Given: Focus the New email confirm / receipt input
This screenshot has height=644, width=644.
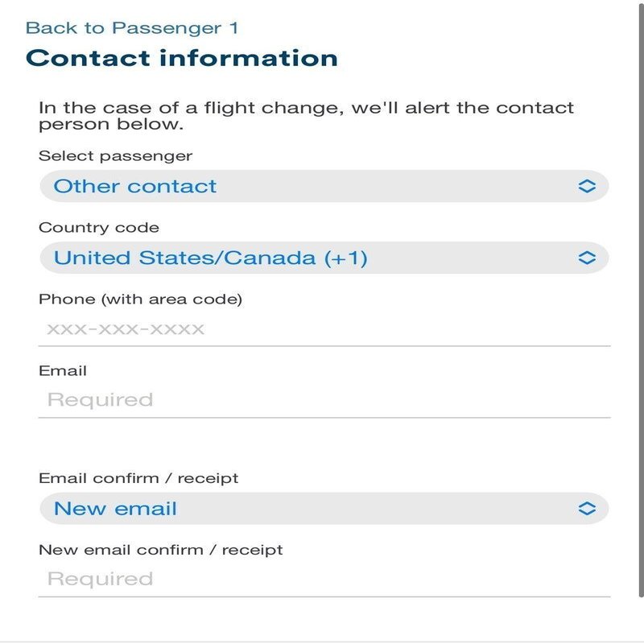Looking at the screenshot, I should 322,579.
